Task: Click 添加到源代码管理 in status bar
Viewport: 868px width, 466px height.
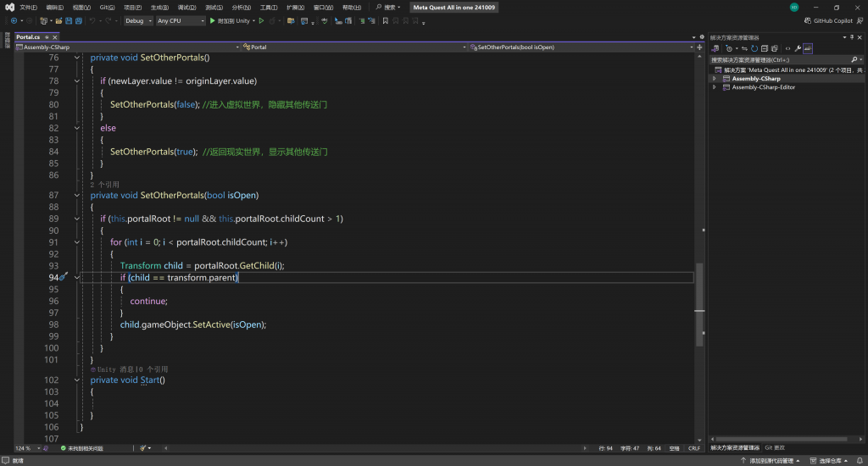Action: point(770,460)
